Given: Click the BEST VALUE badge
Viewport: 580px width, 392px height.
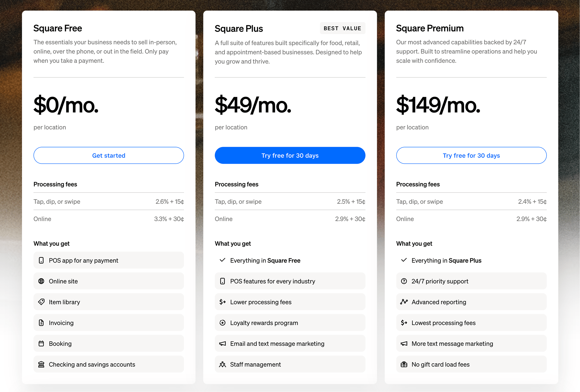Looking at the screenshot, I should pos(342,28).
